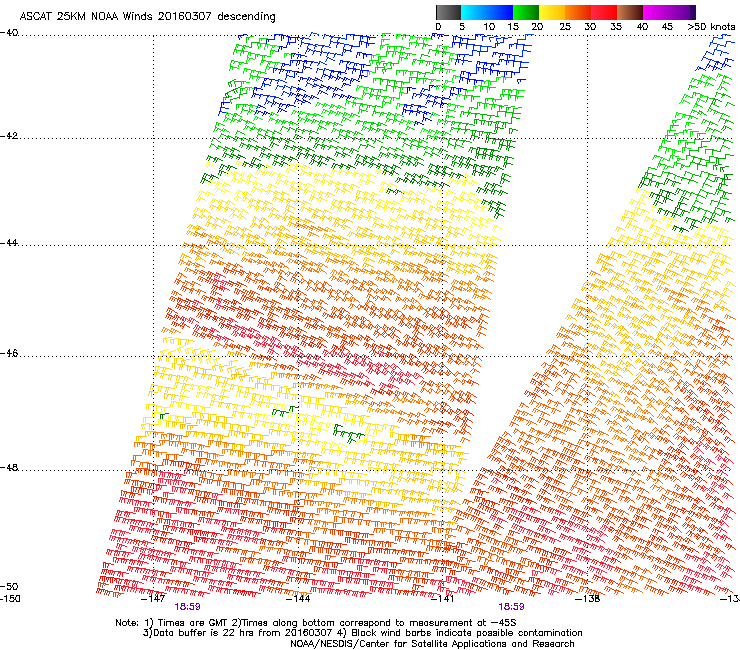Click the '35' legend scale label
740x650 pixels.
click(616, 27)
